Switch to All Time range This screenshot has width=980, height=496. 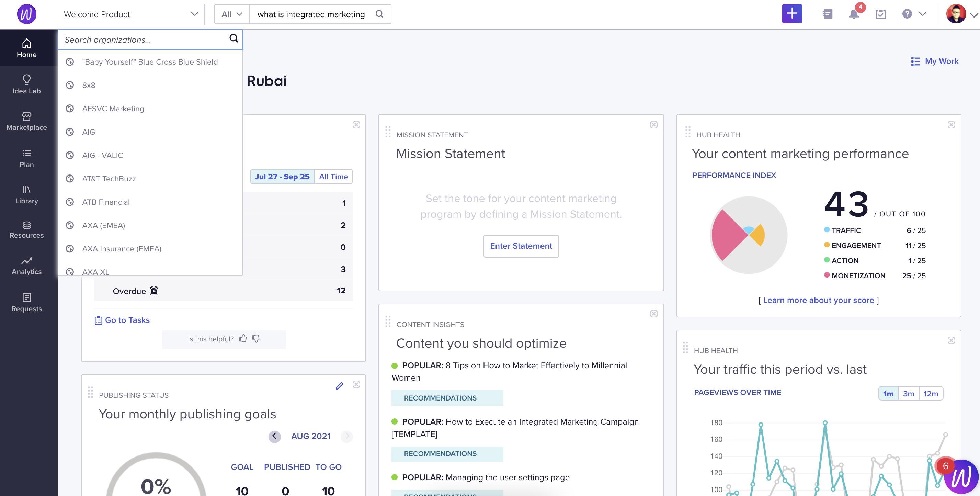pos(333,177)
